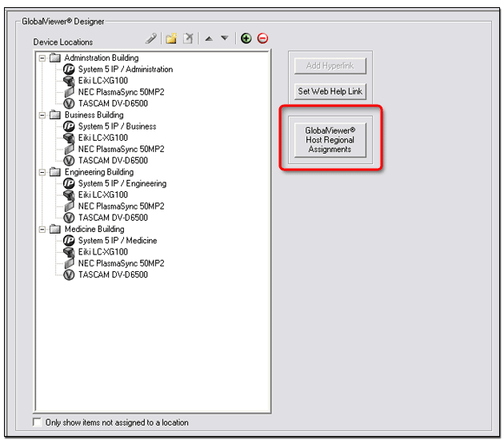The height and width of the screenshot is (444, 504).
Task: Click the Add Hyperlink button
Action: (x=330, y=66)
